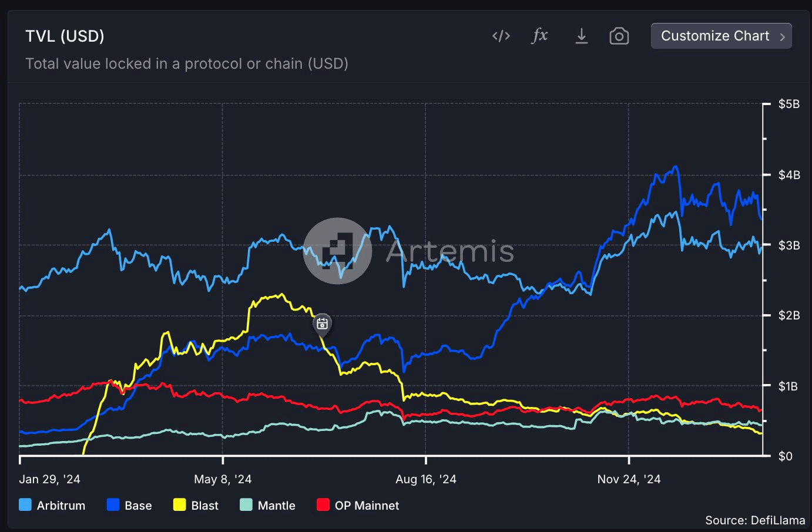Toggle the OP Mainnet legend swatch
This screenshot has height=532, width=812.
pos(323,505)
